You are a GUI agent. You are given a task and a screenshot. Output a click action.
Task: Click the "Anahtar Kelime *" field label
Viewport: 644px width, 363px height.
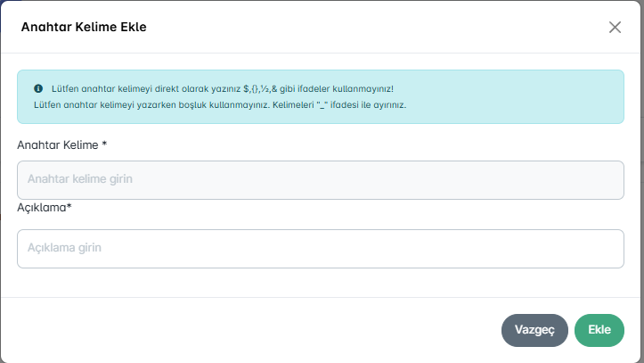[69, 144]
